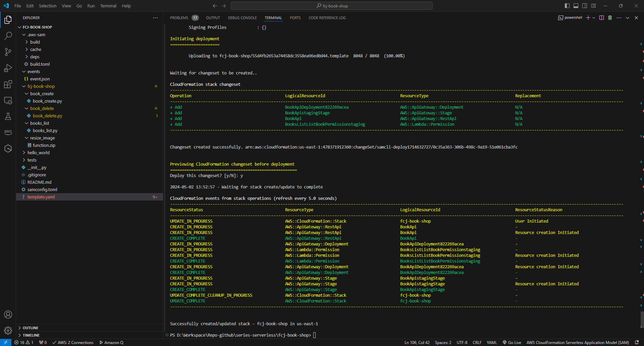Viewport: 644px width, 346px height.
Task: Switch to CODE REFERENCE LOG tab
Action: [327, 18]
